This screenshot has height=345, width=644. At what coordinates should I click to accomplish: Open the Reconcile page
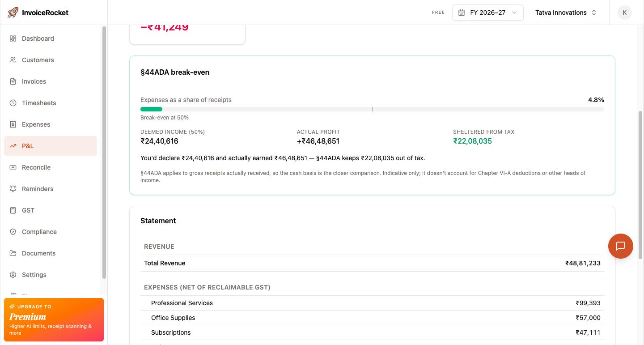pyautogui.click(x=51, y=167)
